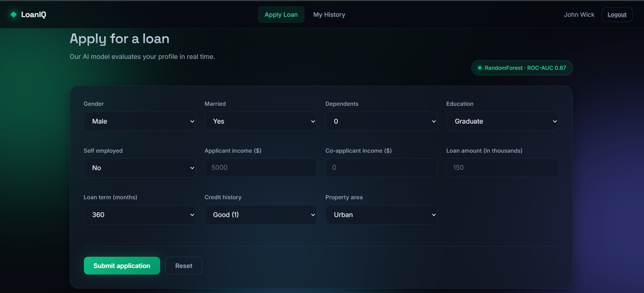644x293 pixels.
Task: Click the green status dot in model badge
Action: point(480,68)
